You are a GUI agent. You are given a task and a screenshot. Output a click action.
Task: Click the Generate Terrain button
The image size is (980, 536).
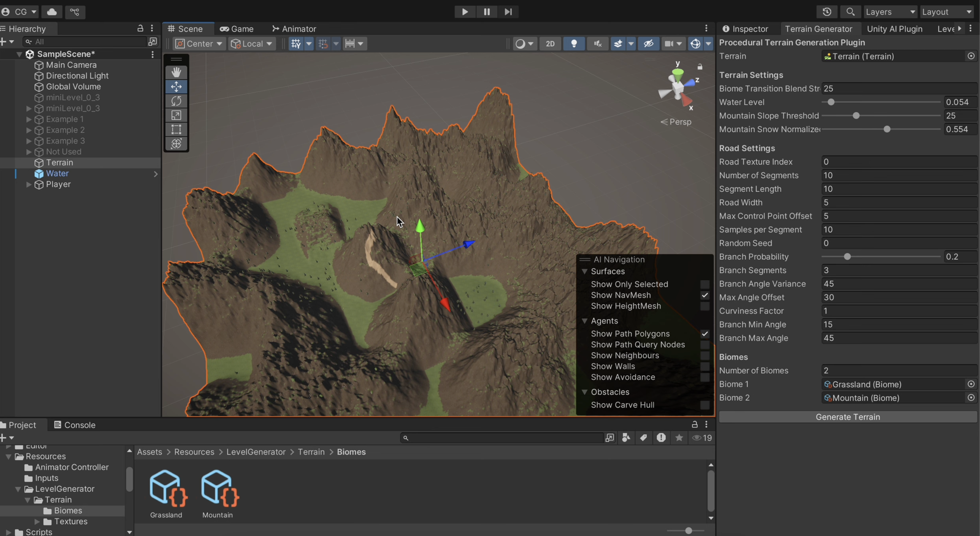[848, 417]
